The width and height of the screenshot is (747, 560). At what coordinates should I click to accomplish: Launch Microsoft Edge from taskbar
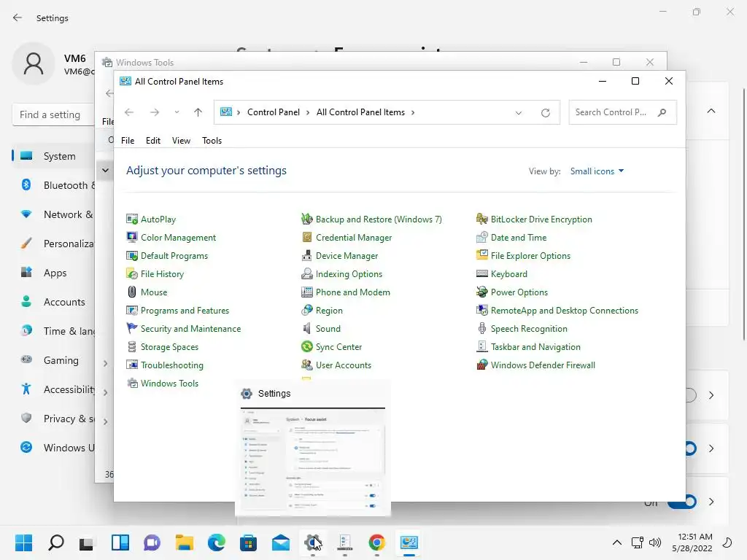(x=217, y=542)
